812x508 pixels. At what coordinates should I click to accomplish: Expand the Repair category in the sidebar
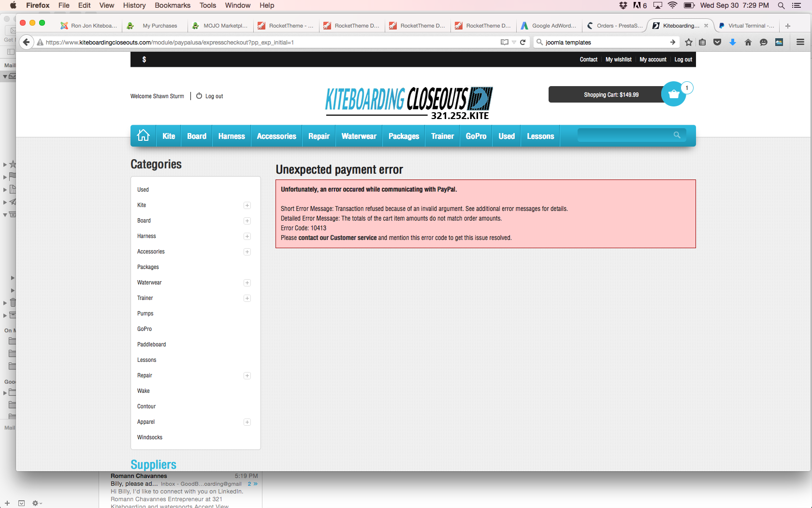[x=247, y=375]
